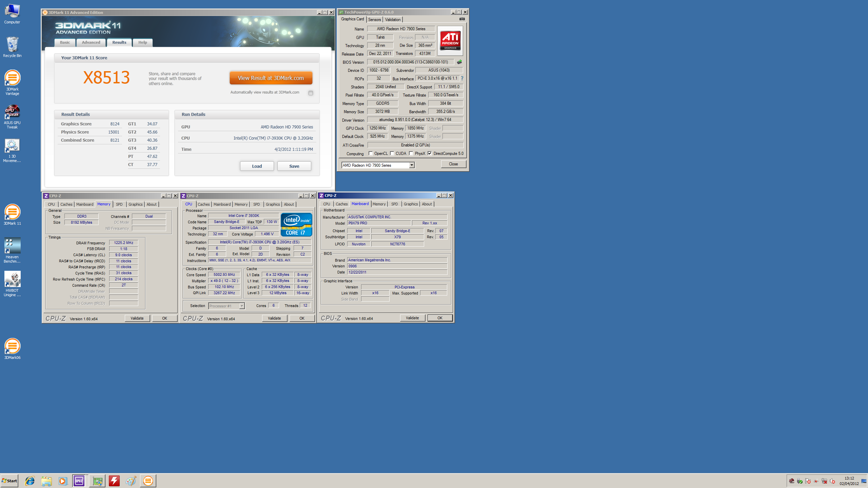Switch to the Basic tab in 3DMark 11

tap(65, 42)
